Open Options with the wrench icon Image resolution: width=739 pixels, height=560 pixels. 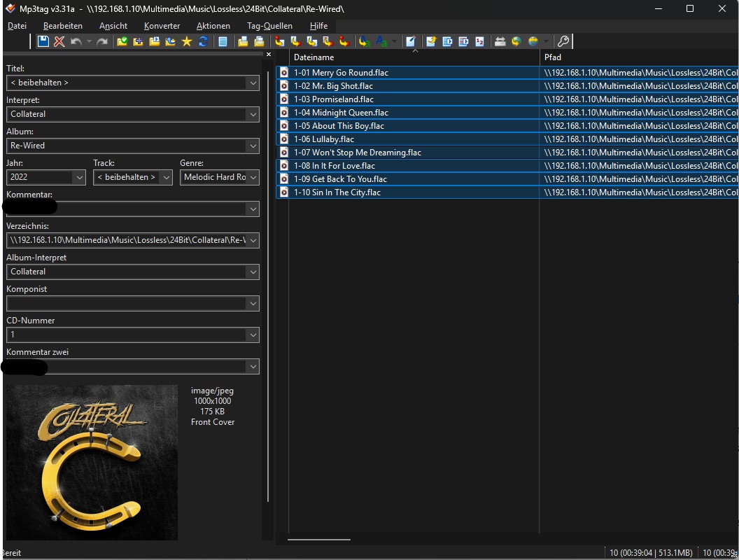(x=563, y=41)
